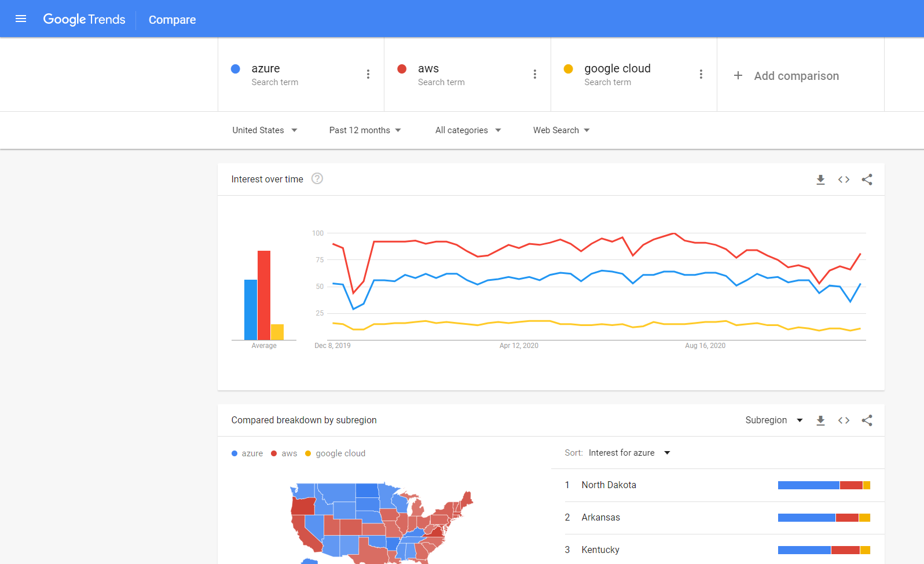Open options menu for azure term
The width and height of the screenshot is (924, 564).
coord(368,74)
